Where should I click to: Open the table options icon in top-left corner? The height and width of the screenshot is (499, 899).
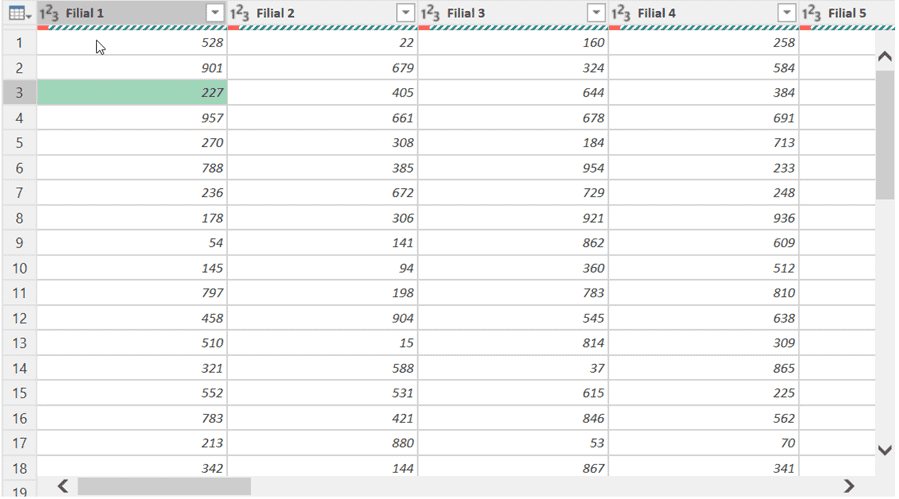click(x=19, y=13)
